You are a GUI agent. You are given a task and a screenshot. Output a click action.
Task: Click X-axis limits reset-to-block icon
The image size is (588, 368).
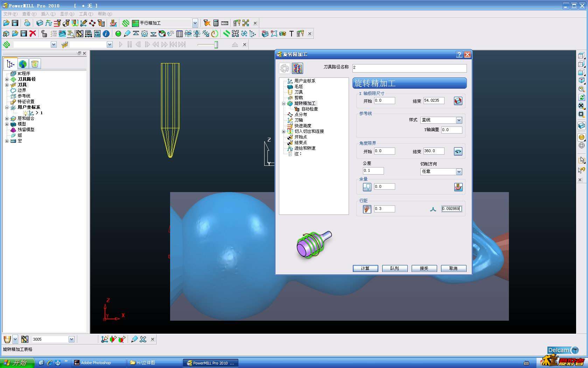[x=458, y=101]
